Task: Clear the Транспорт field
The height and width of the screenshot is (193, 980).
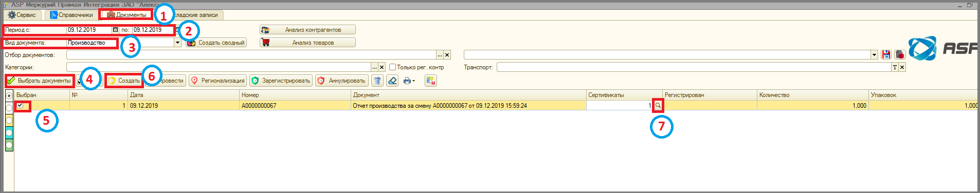Action: pos(902,67)
